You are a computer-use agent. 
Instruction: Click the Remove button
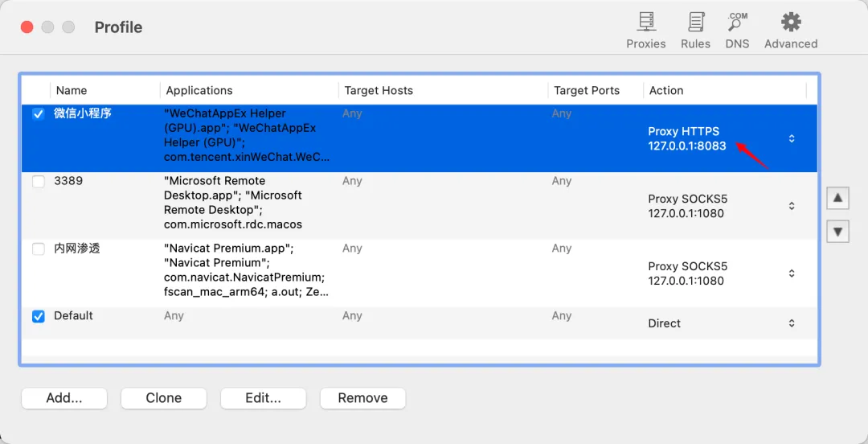point(363,398)
